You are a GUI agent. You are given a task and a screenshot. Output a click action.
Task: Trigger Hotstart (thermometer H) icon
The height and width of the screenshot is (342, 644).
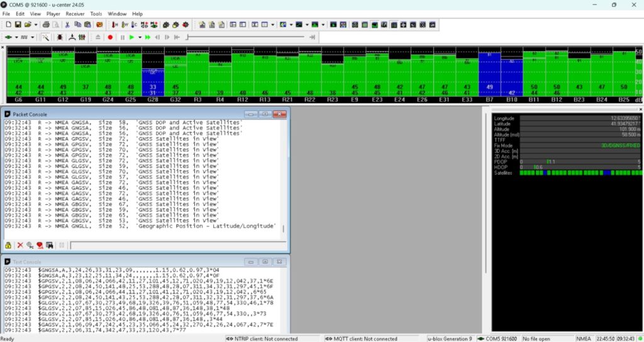(114, 25)
